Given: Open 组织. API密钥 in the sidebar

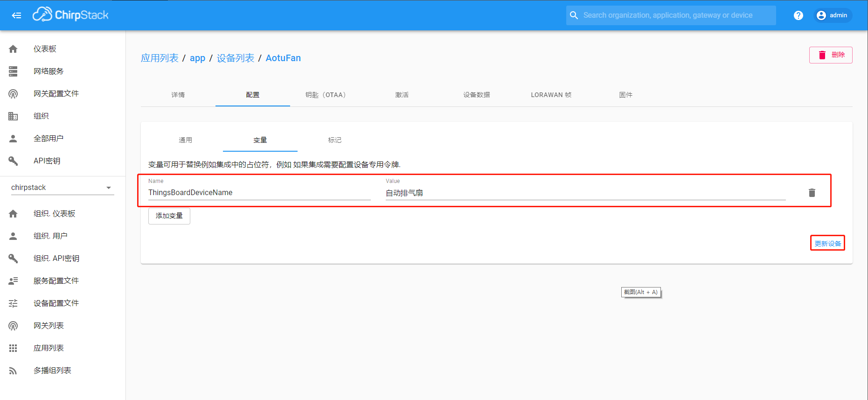Looking at the screenshot, I should (56, 259).
